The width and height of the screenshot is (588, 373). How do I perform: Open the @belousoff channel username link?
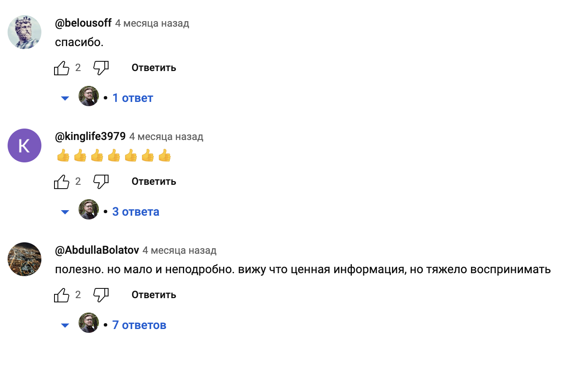83,23
